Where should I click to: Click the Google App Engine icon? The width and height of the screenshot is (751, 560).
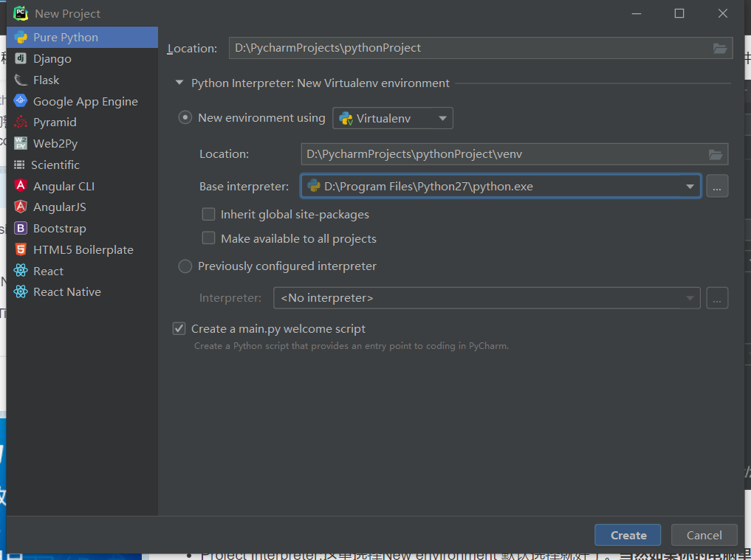tap(21, 100)
